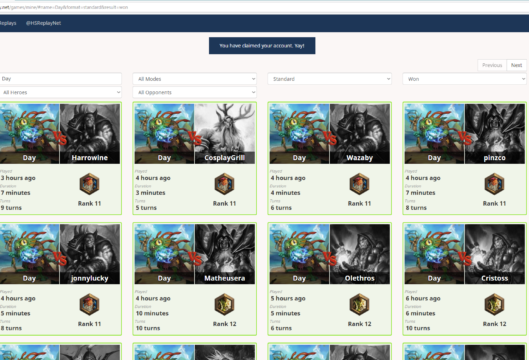Go to Replays in top navigation
Viewport: 529px width, 360px height.
pyautogui.click(x=8, y=23)
